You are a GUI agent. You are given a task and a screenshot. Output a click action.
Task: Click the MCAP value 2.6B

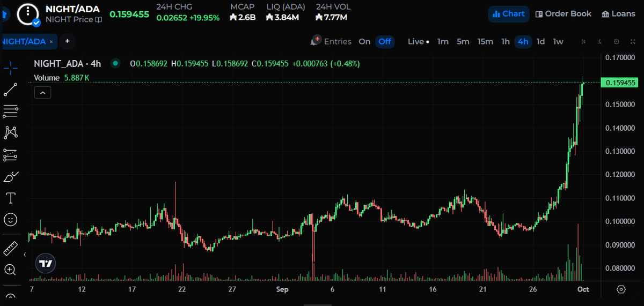point(243,17)
